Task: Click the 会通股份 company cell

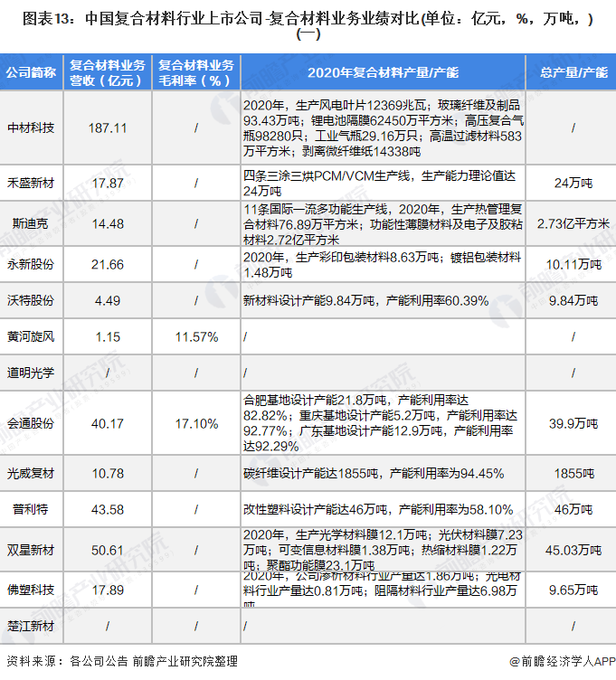Action: coord(31,422)
